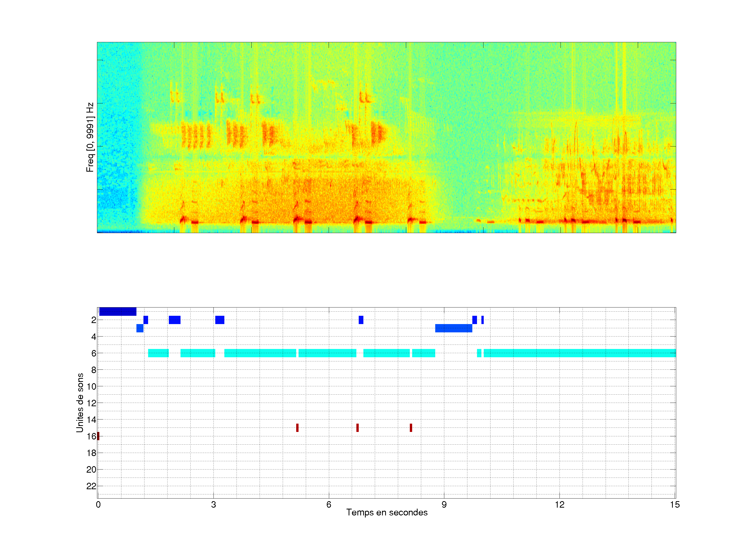Click the 'Unites de sons' y-axis label
Viewport: 747px width, 560px height.
pos(80,402)
